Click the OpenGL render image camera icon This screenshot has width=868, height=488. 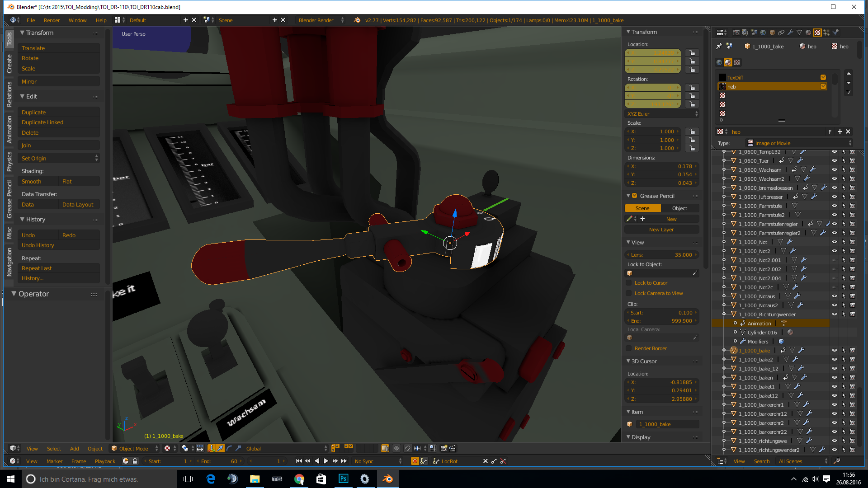[x=443, y=448]
